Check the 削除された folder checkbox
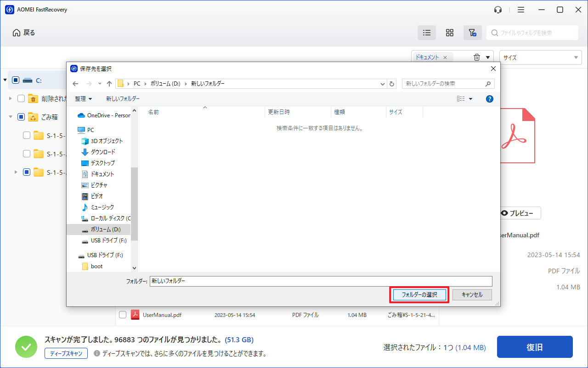588x368 pixels. 21,98
